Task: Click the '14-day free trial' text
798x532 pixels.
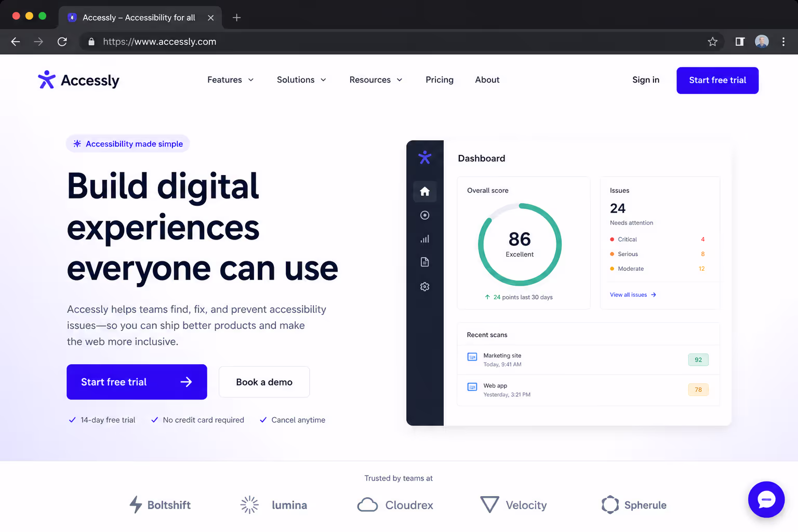Action: (108, 420)
